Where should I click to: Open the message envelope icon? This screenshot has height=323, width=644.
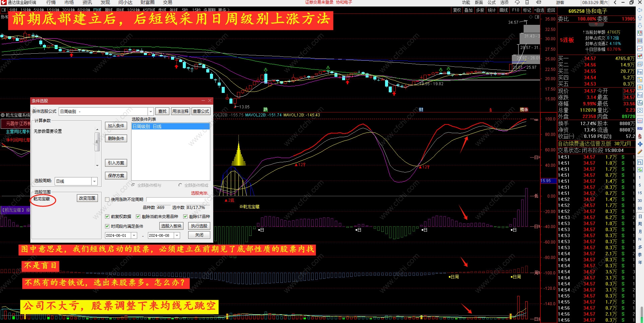point(538,2)
